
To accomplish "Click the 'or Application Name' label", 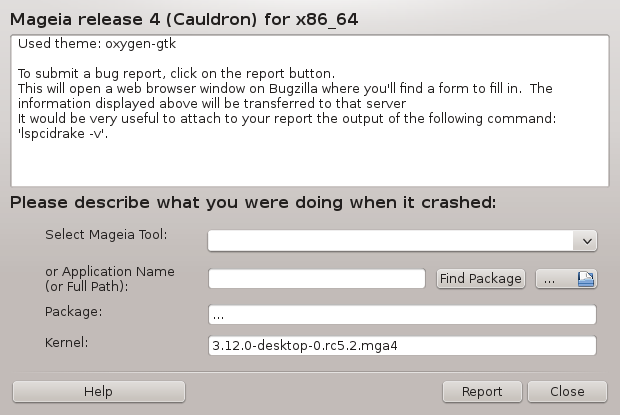I will click(x=110, y=272).
